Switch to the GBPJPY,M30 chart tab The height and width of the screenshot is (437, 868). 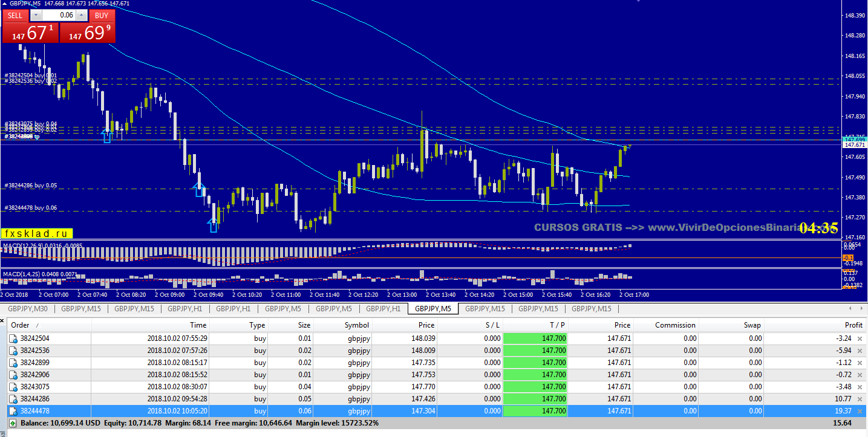28,309
